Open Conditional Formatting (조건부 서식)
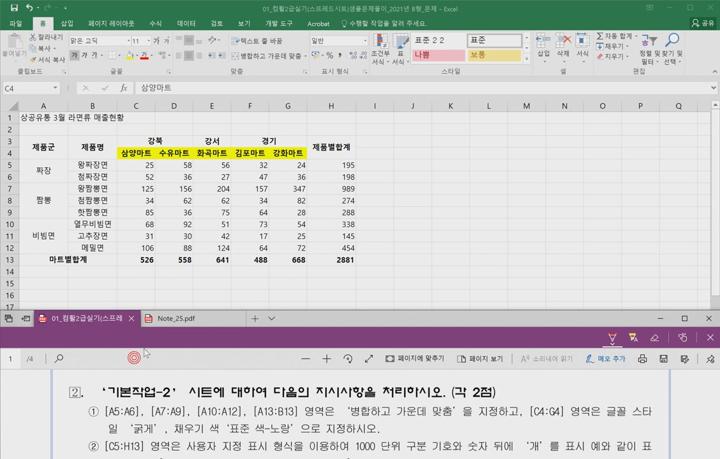 381,49
